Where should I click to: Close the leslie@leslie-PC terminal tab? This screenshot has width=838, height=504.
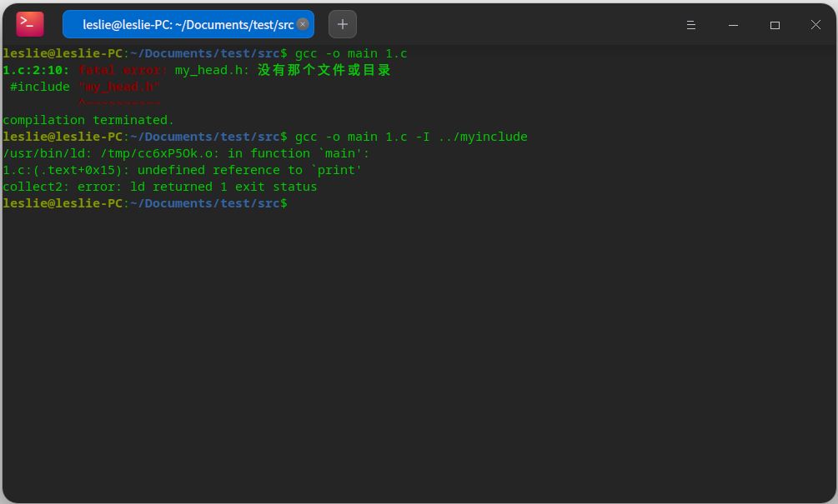[x=303, y=24]
